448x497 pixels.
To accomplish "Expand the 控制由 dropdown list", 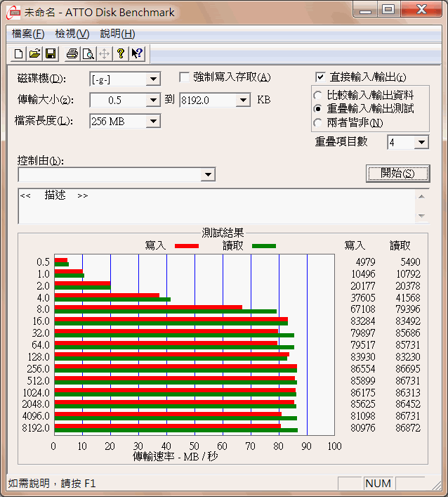I will coord(208,174).
